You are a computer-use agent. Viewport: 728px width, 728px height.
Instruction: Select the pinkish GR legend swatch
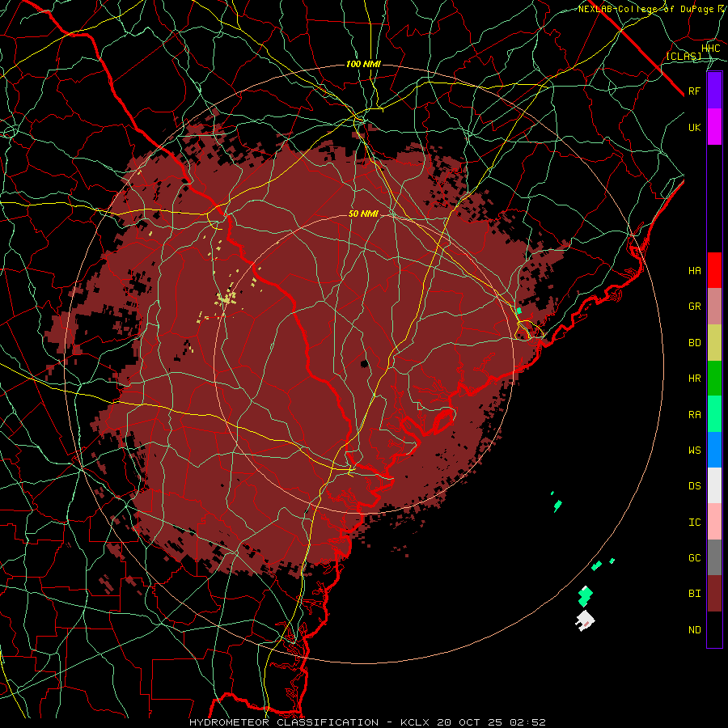(714, 307)
